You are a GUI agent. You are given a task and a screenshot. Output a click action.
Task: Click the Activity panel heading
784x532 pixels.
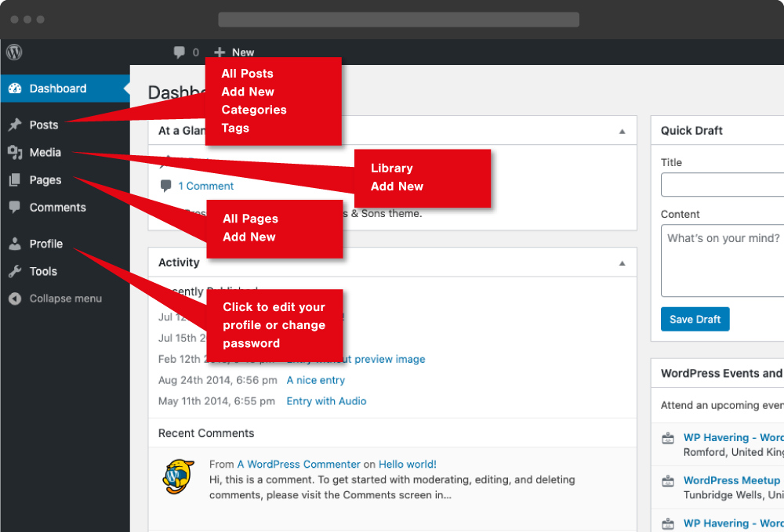[x=179, y=262]
